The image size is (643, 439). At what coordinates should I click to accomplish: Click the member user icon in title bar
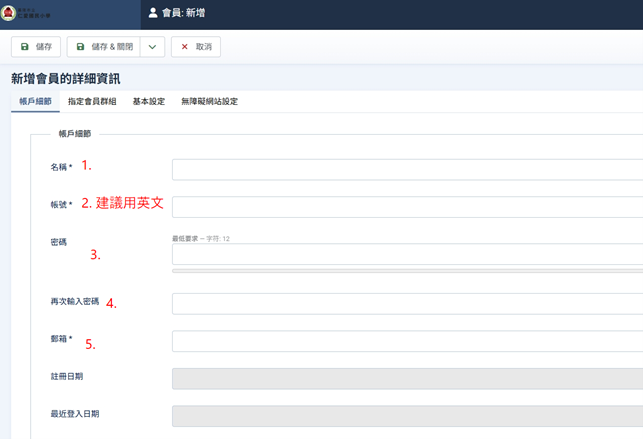[153, 13]
